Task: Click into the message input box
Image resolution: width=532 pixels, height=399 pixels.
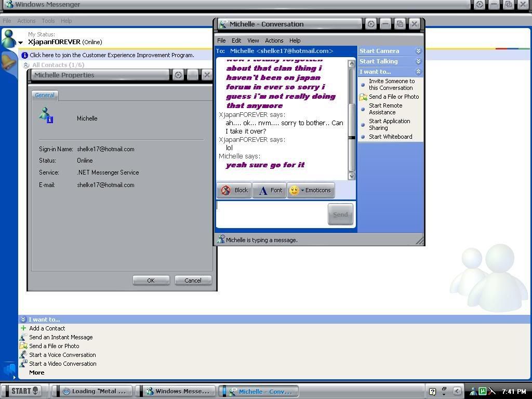Action: coord(272,214)
